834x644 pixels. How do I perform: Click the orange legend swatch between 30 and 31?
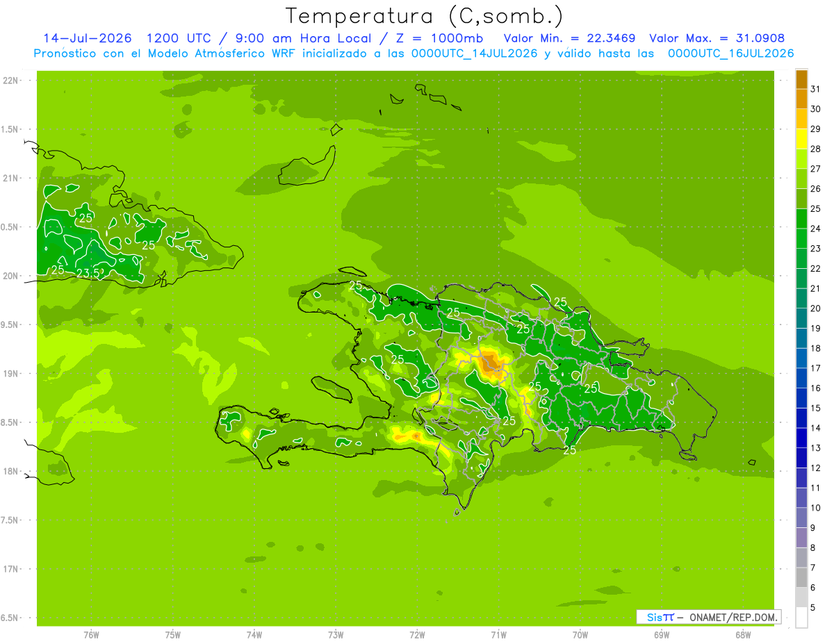click(x=801, y=99)
